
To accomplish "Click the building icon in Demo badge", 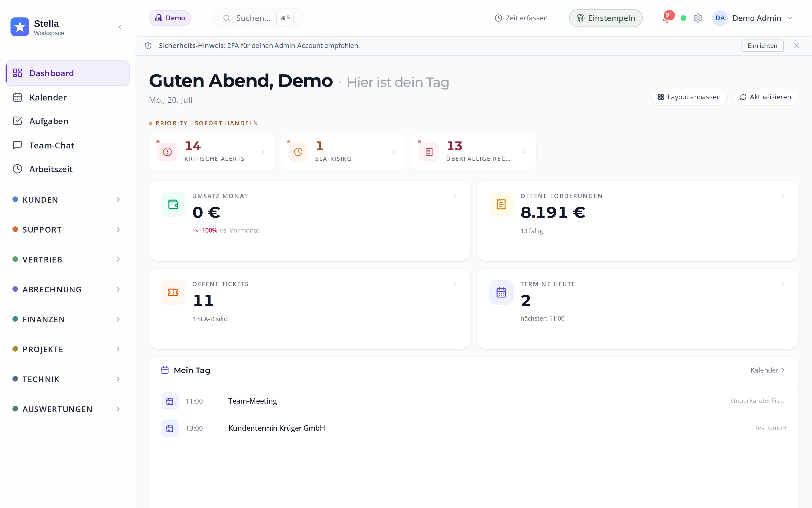I will pyautogui.click(x=158, y=18).
